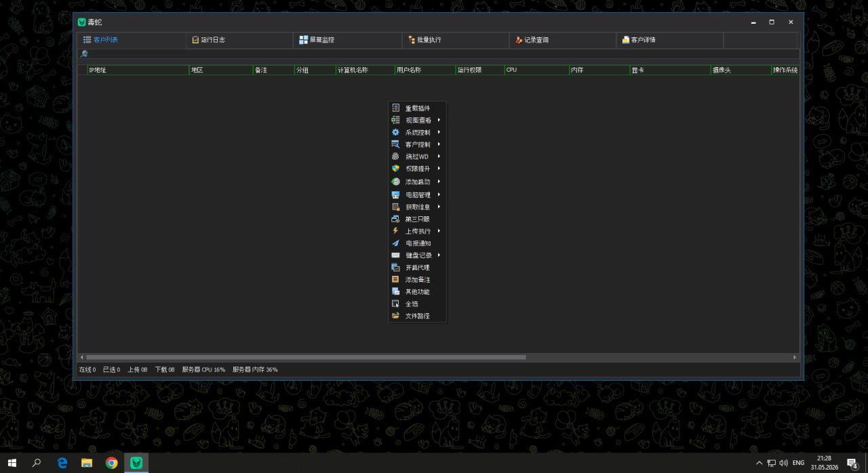This screenshot has height=473, width=868.
Task: Click the 服务器 内存 36% status text
Action: pyautogui.click(x=255, y=370)
